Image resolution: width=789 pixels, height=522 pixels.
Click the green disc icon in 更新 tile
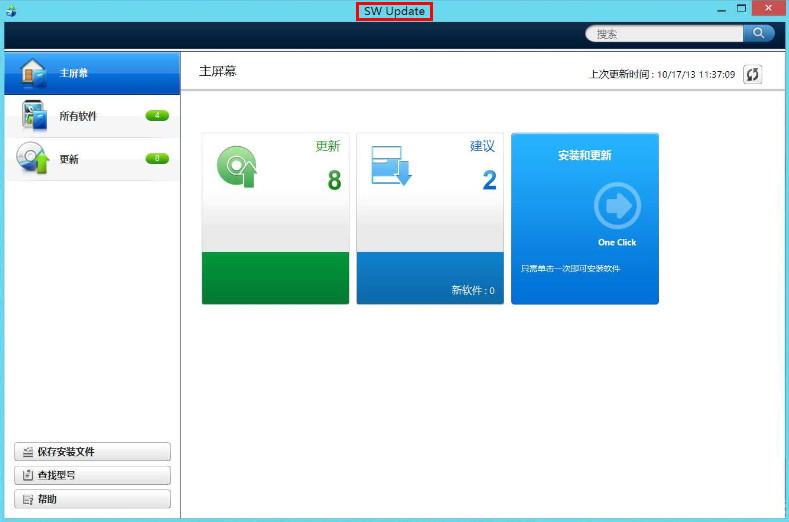pyautogui.click(x=237, y=167)
